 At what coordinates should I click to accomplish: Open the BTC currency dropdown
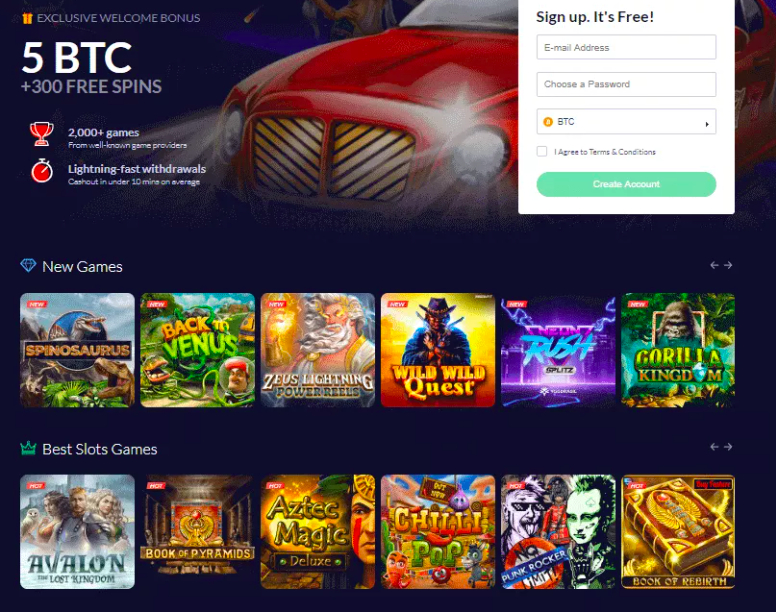[626, 122]
